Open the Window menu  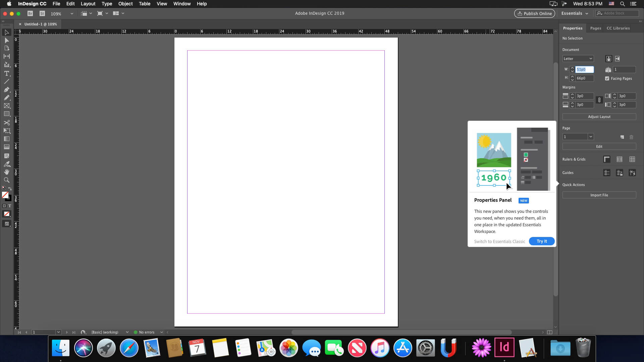[182, 4]
